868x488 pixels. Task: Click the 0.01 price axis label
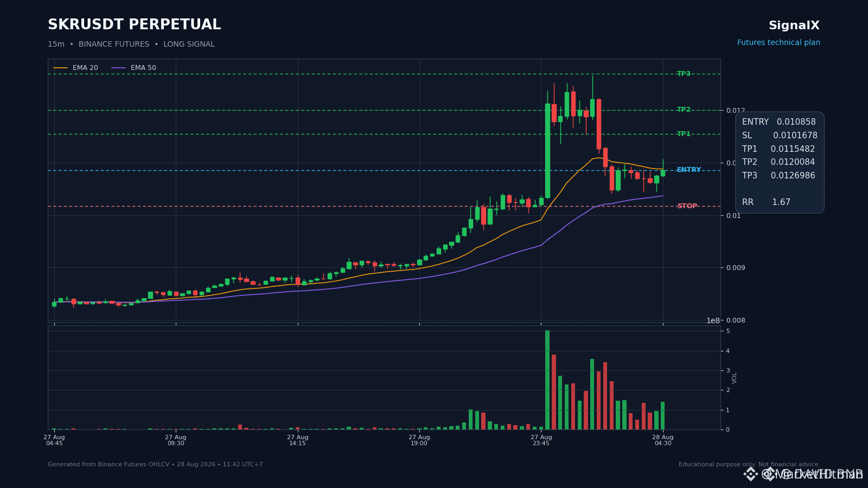tap(733, 216)
